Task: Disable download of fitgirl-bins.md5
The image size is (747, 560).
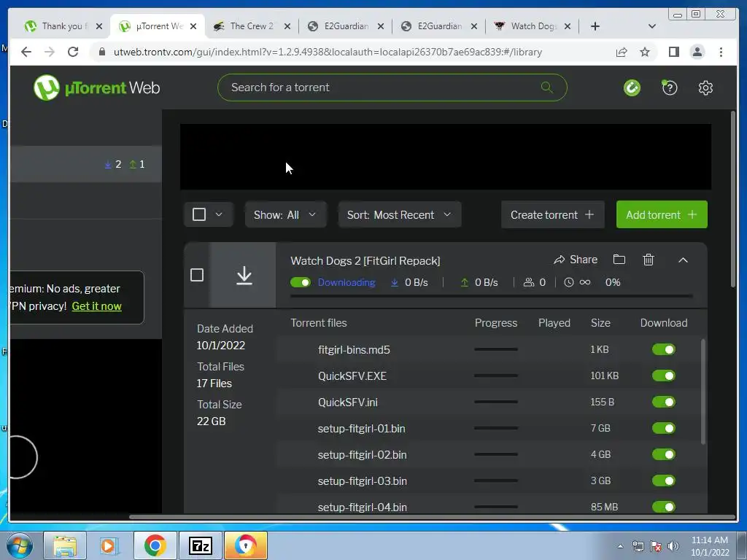Action: pos(664,349)
